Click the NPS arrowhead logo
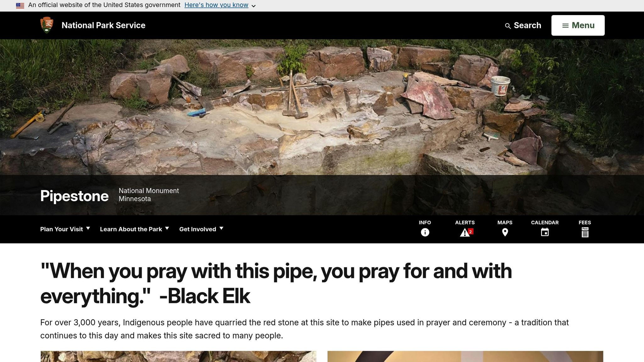This screenshot has height=362, width=644. coord(47,25)
